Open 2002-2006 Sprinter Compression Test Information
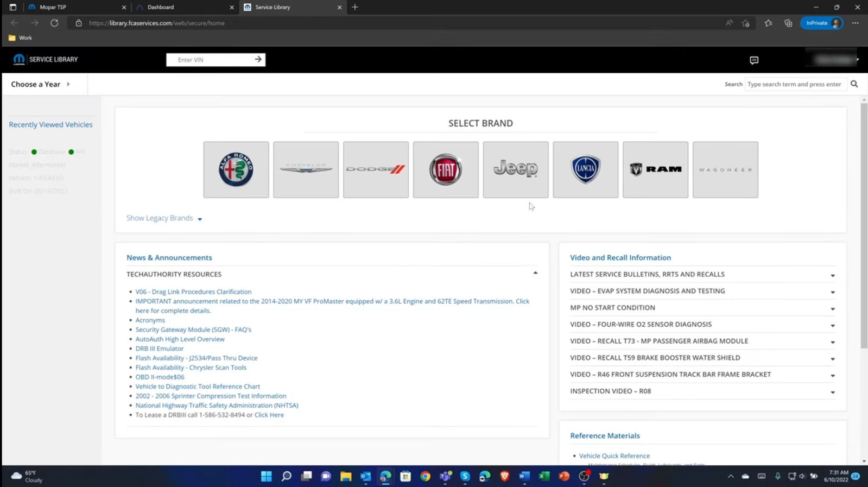 pyautogui.click(x=211, y=396)
